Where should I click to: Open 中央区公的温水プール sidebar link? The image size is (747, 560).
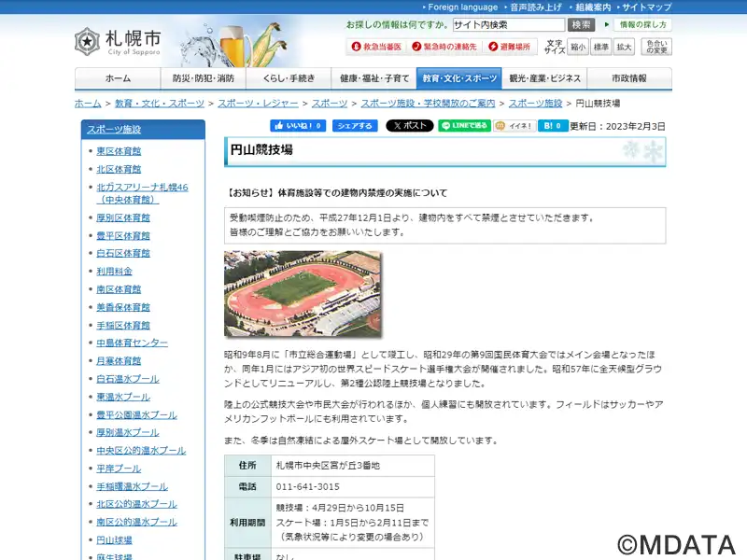point(141,451)
